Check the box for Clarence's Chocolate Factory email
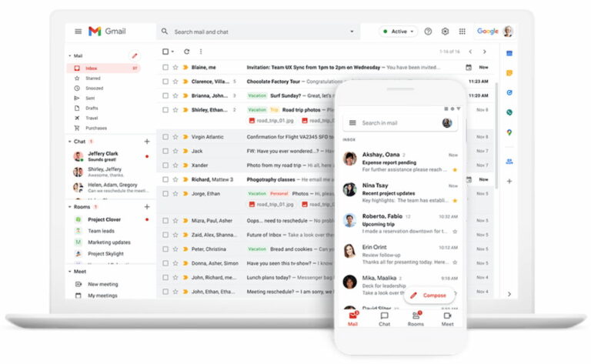The image size is (591, 364). [x=165, y=82]
